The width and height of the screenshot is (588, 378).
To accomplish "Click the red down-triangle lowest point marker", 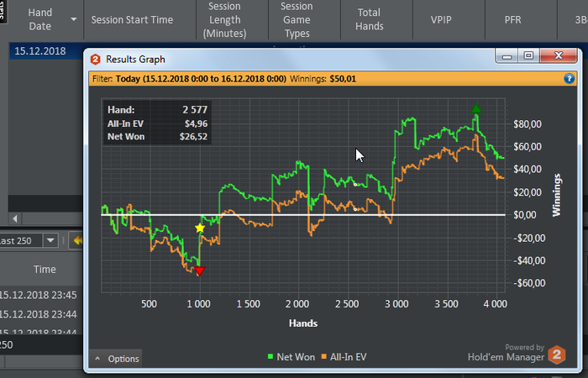I will click(x=200, y=271).
